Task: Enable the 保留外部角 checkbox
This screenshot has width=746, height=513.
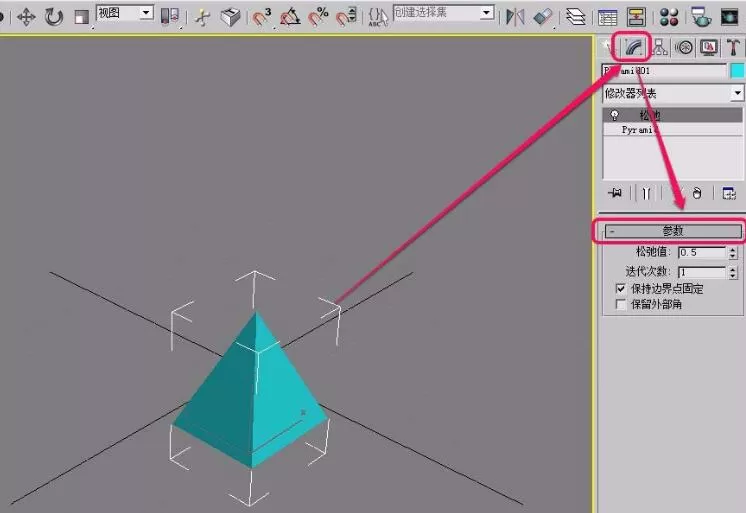Action: tap(620, 304)
